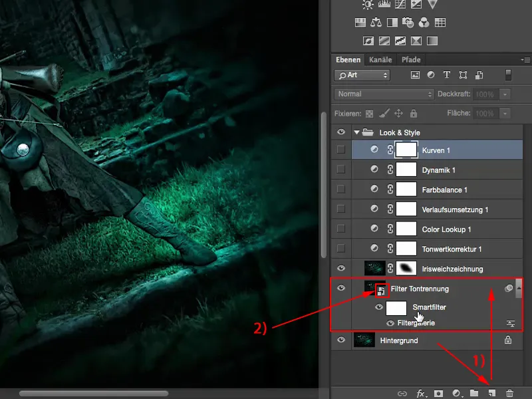This screenshot has width=532, height=399.
Task: Delete current layer via trash icon
Action: (509, 392)
